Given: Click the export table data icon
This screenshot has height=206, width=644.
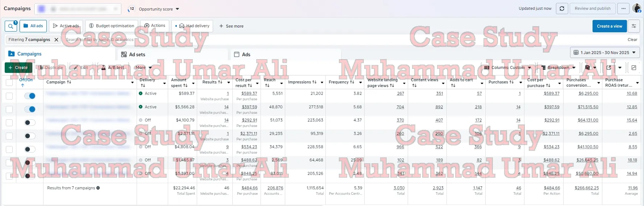Looking at the screenshot, I should (608, 67).
